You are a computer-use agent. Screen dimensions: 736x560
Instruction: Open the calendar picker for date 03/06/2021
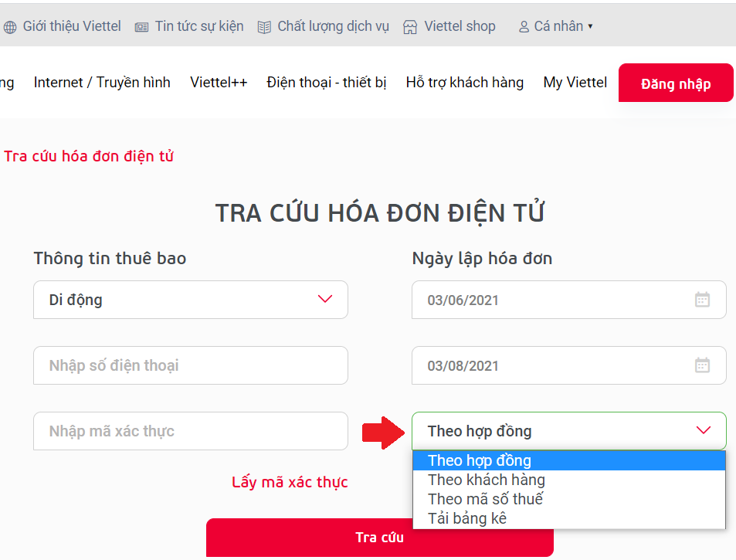pos(702,300)
